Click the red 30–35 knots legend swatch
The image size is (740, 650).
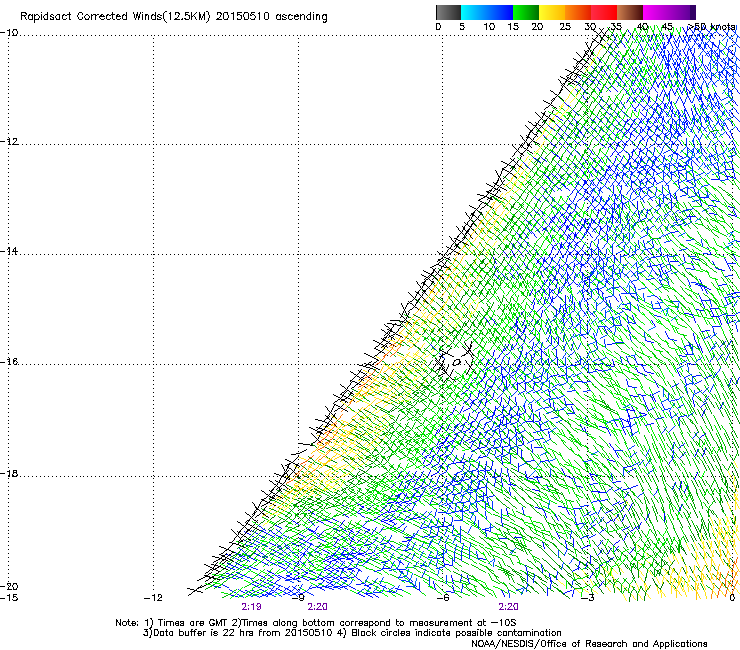(604, 12)
